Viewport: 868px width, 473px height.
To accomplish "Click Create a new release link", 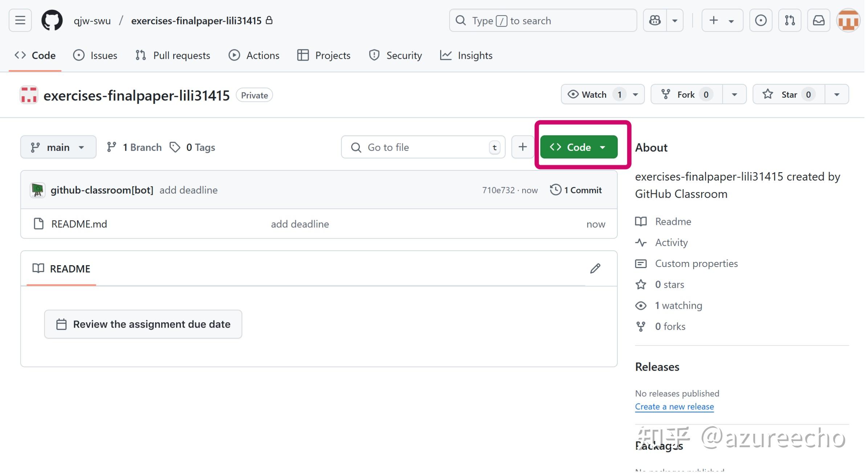I will 674,407.
